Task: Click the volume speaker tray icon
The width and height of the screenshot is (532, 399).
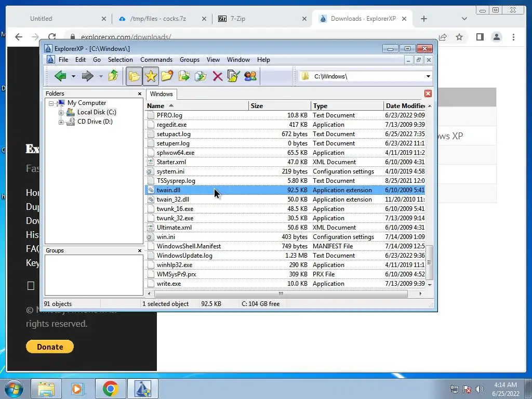Action: click(x=479, y=389)
